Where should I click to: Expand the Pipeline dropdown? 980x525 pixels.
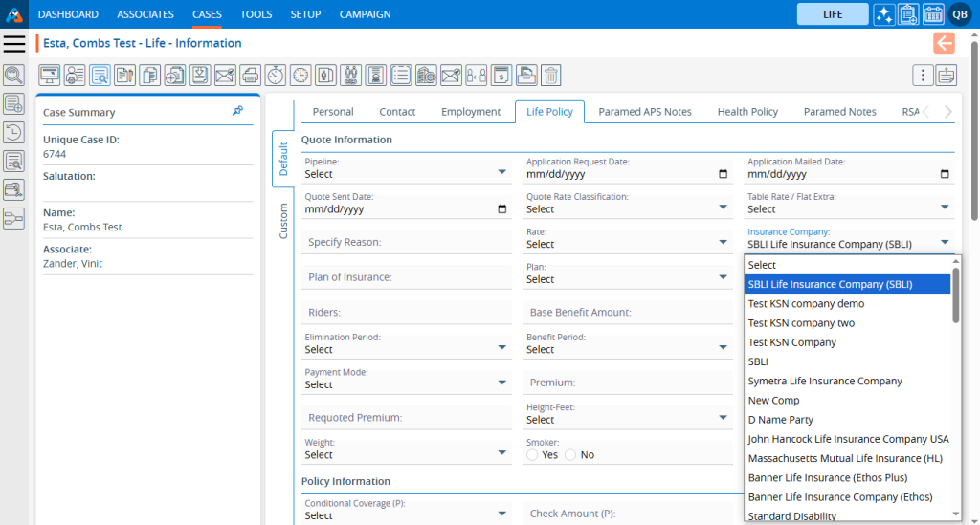coord(406,173)
